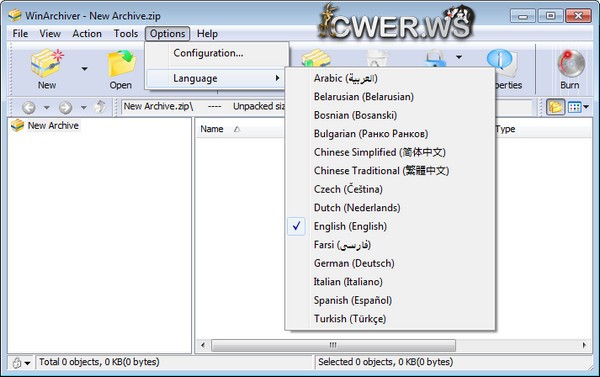
Task: Toggle the folder tree view icon
Action: coord(555,107)
